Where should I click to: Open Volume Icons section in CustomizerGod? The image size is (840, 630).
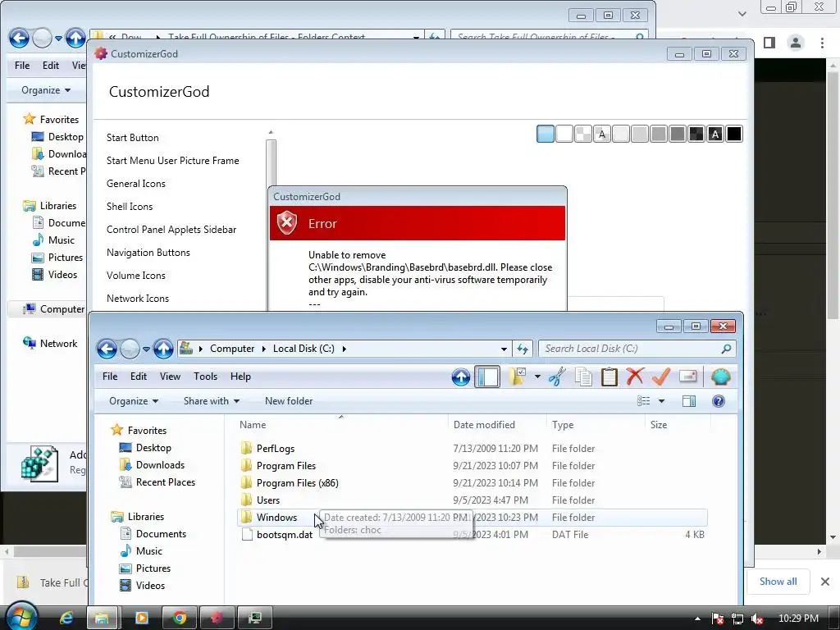click(x=136, y=276)
